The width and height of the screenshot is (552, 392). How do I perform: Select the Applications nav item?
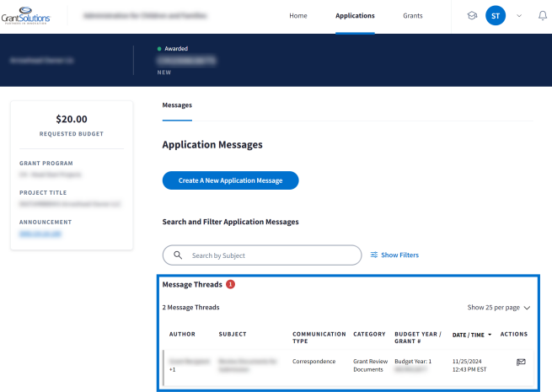pyautogui.click(x=355, y=16)
